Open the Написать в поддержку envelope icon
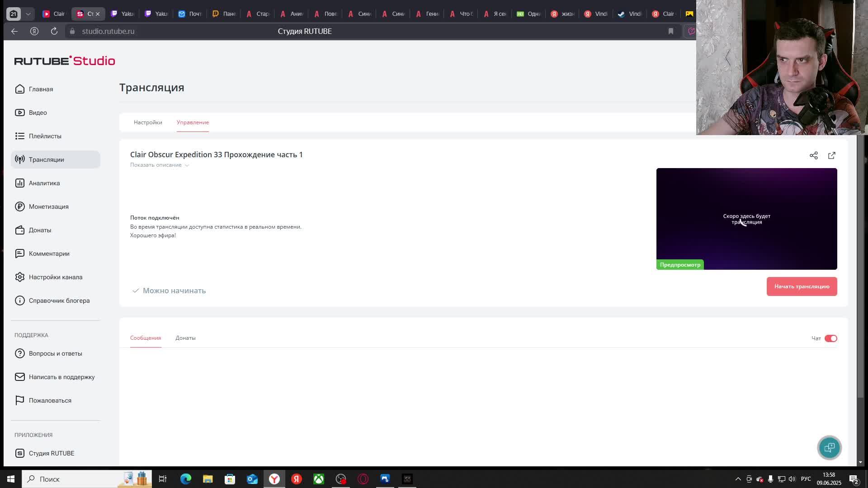Viewport: 868px width, 488px height. 19,377
